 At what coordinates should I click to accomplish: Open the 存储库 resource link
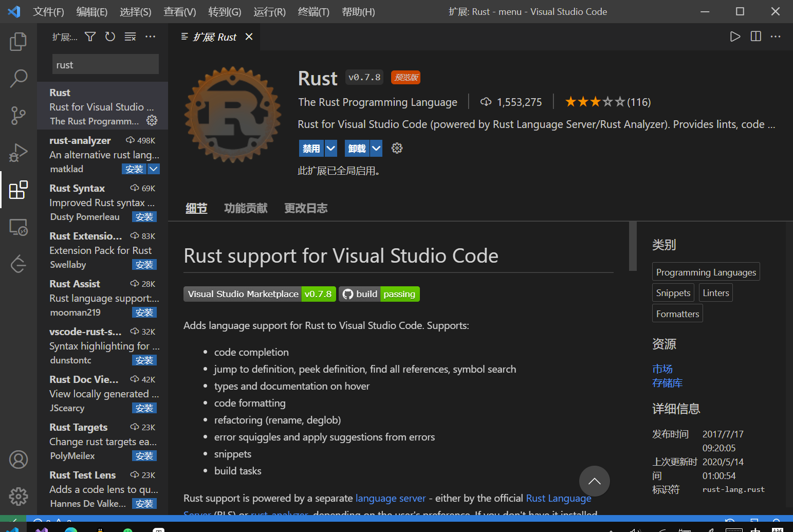click(x=668, y=383)
